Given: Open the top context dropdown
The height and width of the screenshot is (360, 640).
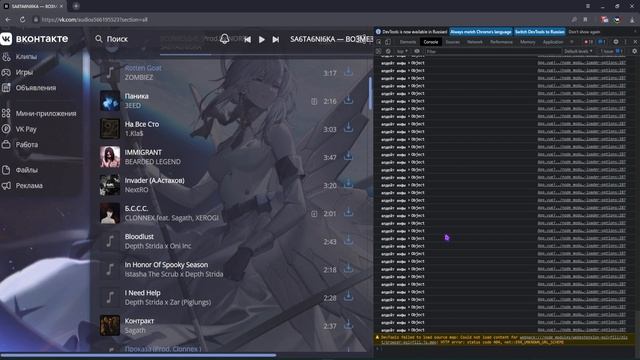Looking at the screenshot, I should coord(402,51).
